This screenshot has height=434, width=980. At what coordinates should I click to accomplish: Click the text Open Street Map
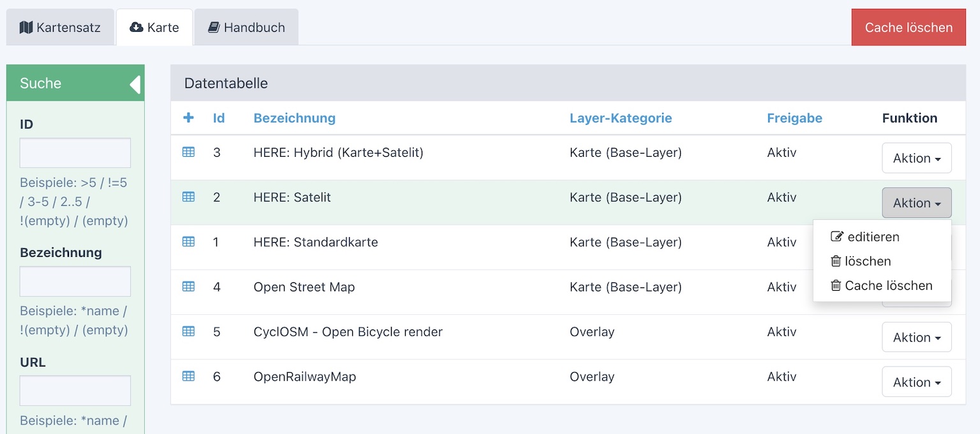point(304,287)
